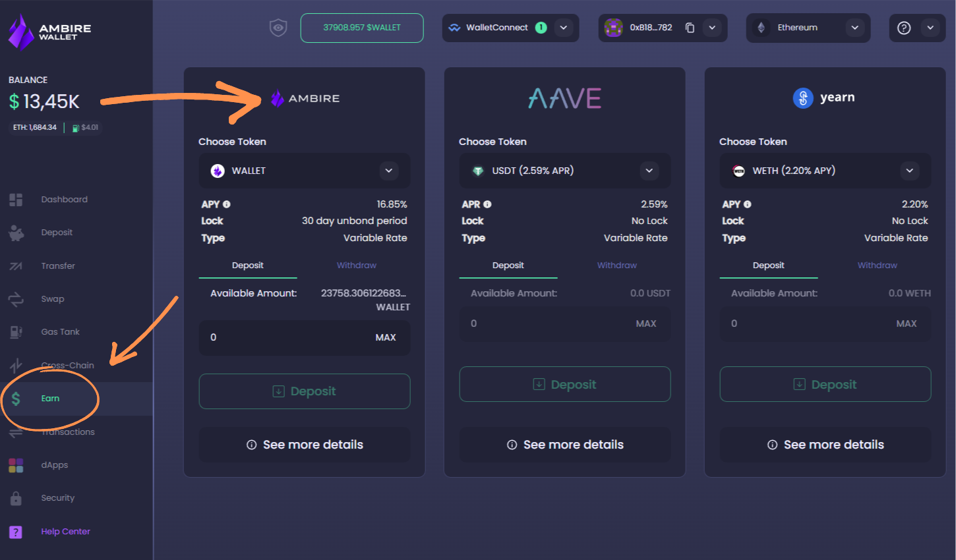Click the Deposit button on yearn card
The width and height of the screenshot is (956, 560).
pos(825,384)
